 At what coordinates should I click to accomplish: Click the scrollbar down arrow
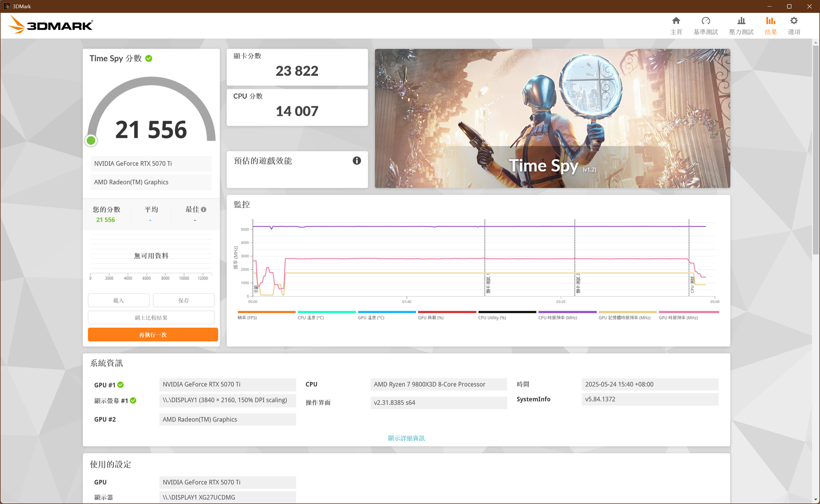point(815,499)
